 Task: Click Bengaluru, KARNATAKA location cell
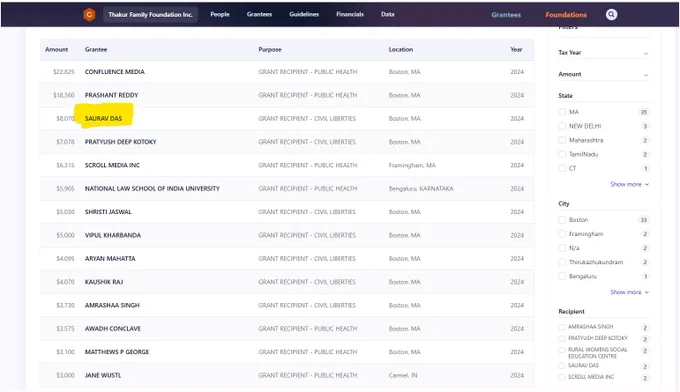point(421,189)
